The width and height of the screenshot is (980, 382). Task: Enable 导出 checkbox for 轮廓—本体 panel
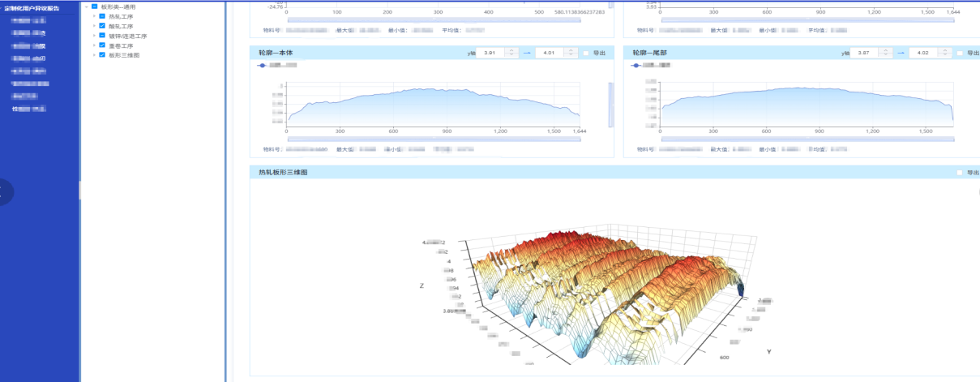point(586,53)
